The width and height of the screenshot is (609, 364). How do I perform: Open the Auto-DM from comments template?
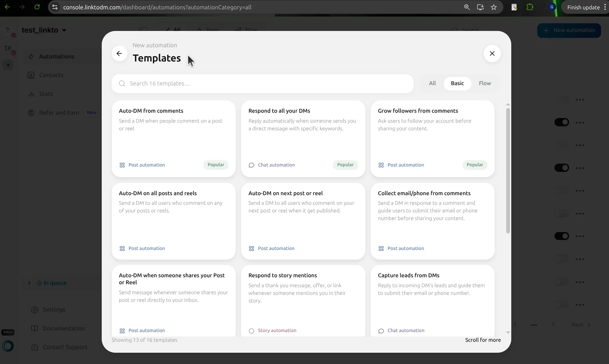(174, 139)
